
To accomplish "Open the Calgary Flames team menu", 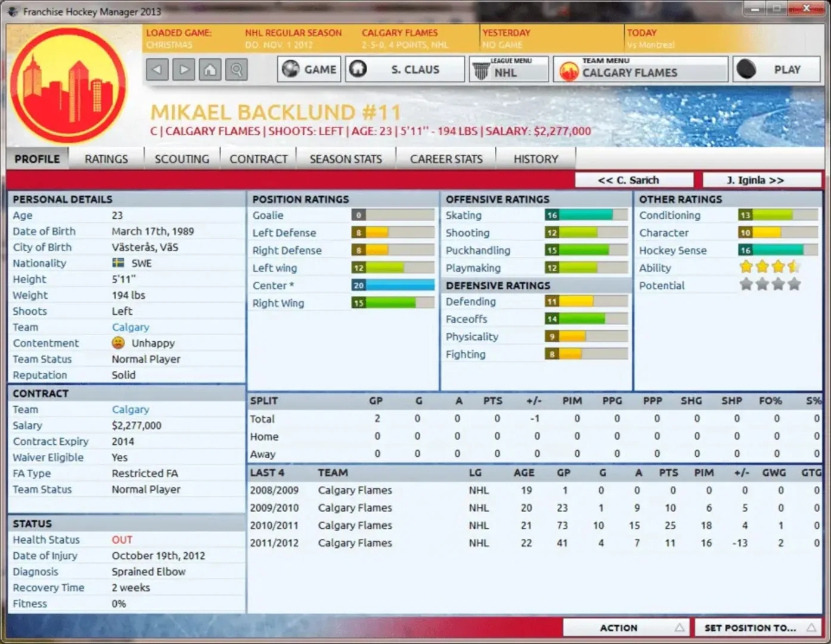I will [640, 70].
